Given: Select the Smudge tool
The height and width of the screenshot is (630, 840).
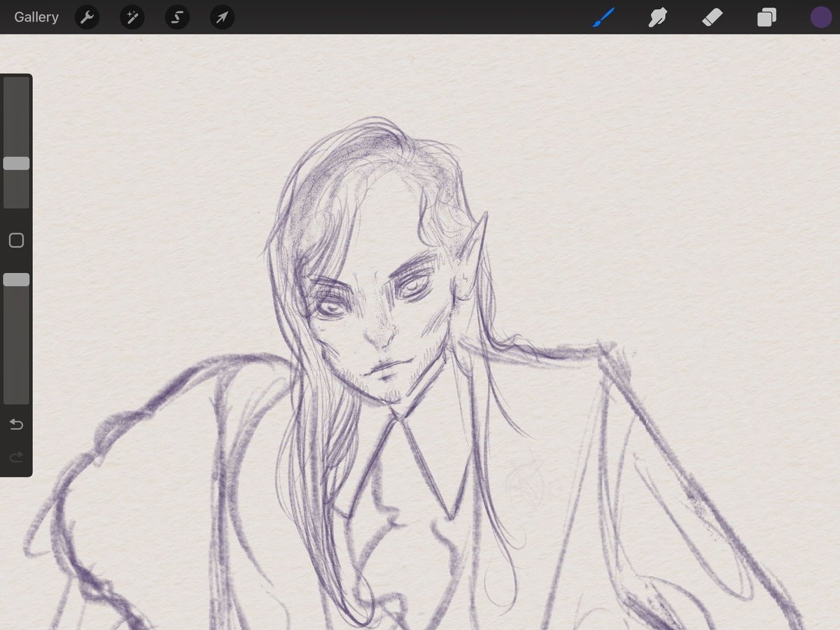Looking at the screenshot, I should pos(657,17).
